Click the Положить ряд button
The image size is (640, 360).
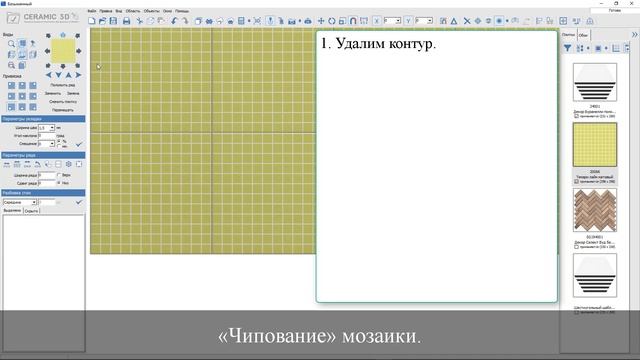click(63, 85)
